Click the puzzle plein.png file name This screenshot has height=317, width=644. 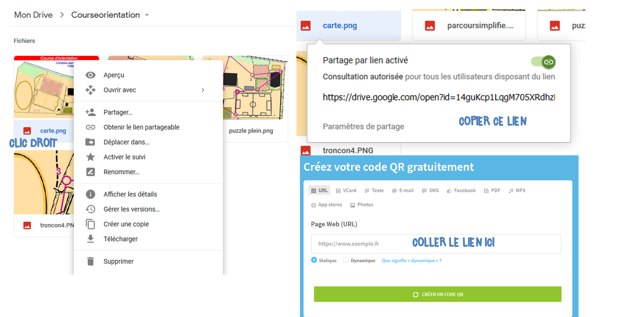[x=251, y=131]
